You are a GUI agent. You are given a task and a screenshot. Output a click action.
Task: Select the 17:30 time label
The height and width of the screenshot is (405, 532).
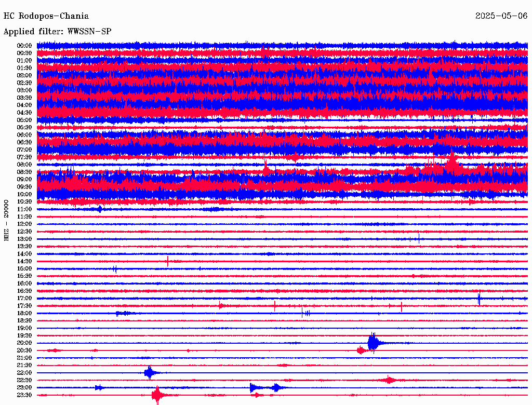(x=24, y=306)
